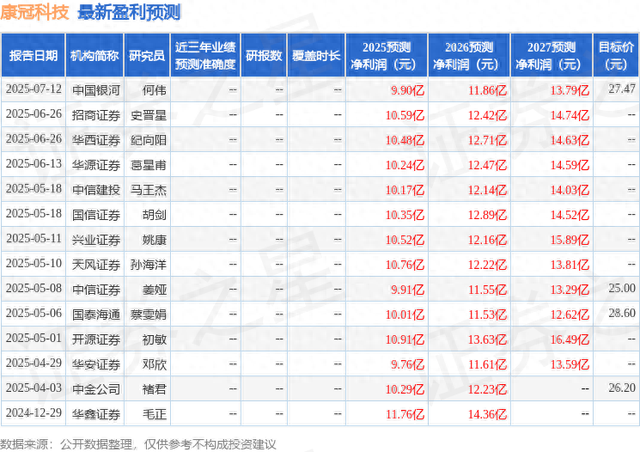640x452 pixels.
Task: Click the 11.76亿 profit value
Action: (405, 414)
